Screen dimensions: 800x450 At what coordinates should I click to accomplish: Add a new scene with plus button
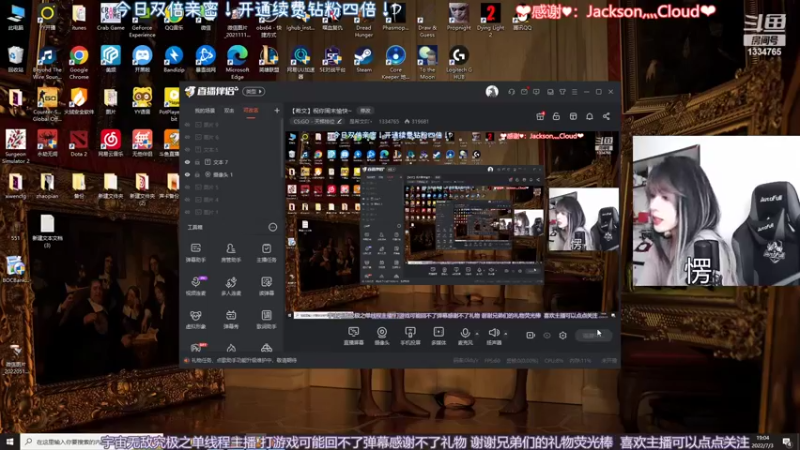point(277,110)
